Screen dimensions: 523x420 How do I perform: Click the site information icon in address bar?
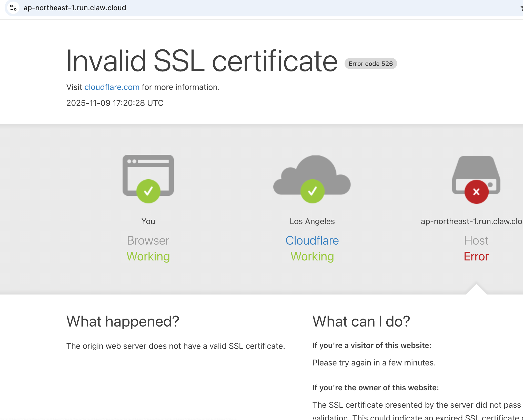(x=13, y=8)
